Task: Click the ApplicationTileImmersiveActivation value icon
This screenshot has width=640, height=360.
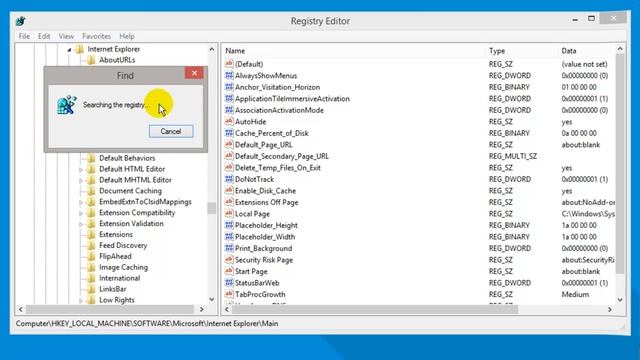Action: pyautogui.click(x=229, y=98)
